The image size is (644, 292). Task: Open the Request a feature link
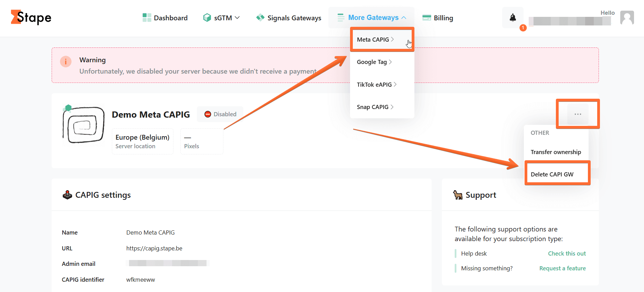pyautogui.click(x=562, y=268)
